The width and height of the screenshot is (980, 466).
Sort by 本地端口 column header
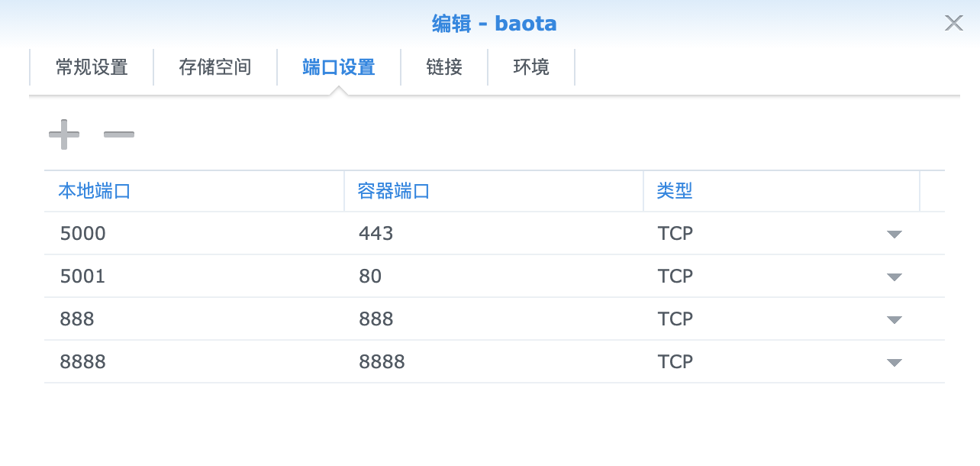coord(95,191)
